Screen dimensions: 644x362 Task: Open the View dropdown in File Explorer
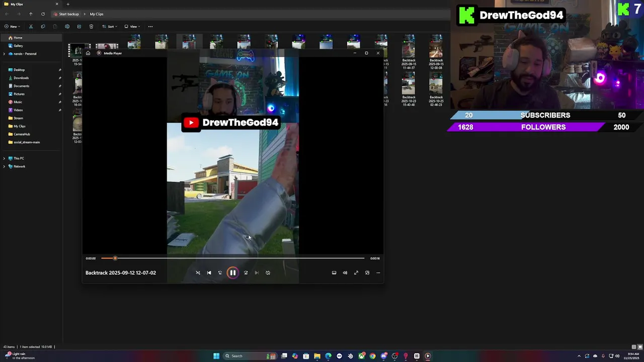[132, 27]
